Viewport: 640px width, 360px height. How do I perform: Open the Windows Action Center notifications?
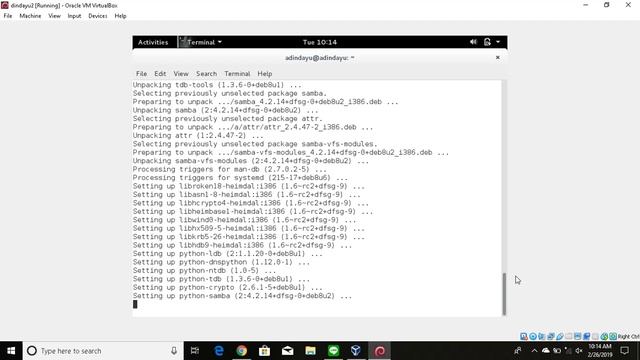tap(624, 351)
